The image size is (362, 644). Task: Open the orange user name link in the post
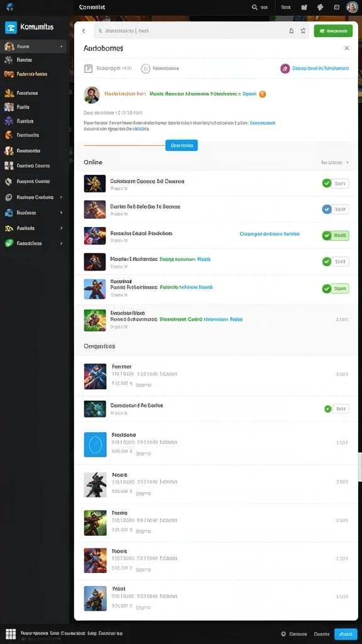click(125, 94)
